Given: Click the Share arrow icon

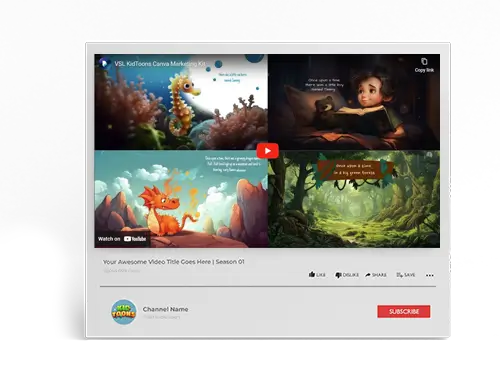Looking at the screenshot, I should click(x=368, y=275).
